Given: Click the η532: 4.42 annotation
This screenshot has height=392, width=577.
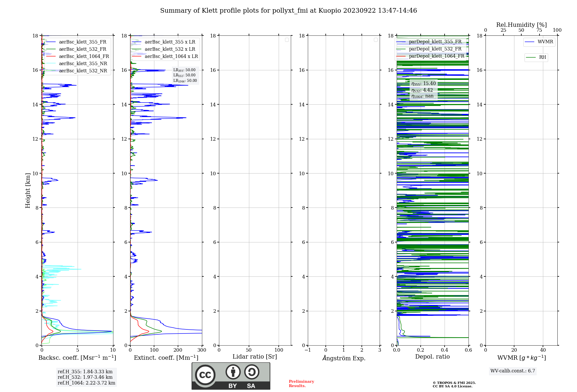Looking at the screenshot, I should pos(422,90).
